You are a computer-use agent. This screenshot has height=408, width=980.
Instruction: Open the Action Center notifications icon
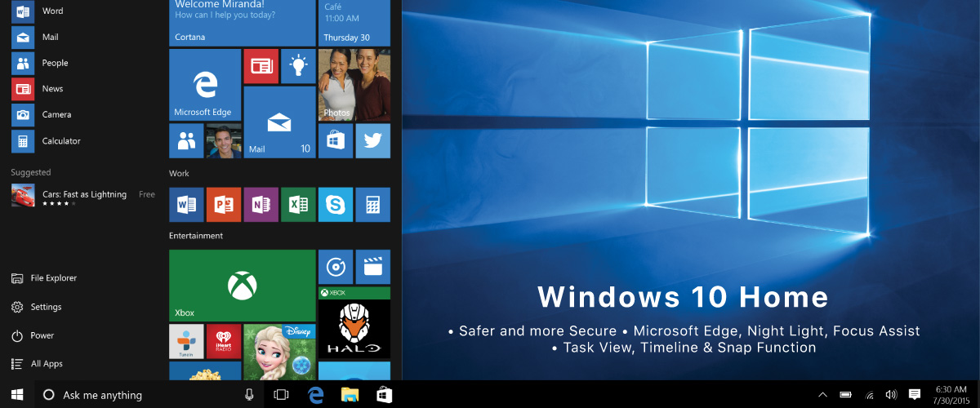click(x=915, y=395)
